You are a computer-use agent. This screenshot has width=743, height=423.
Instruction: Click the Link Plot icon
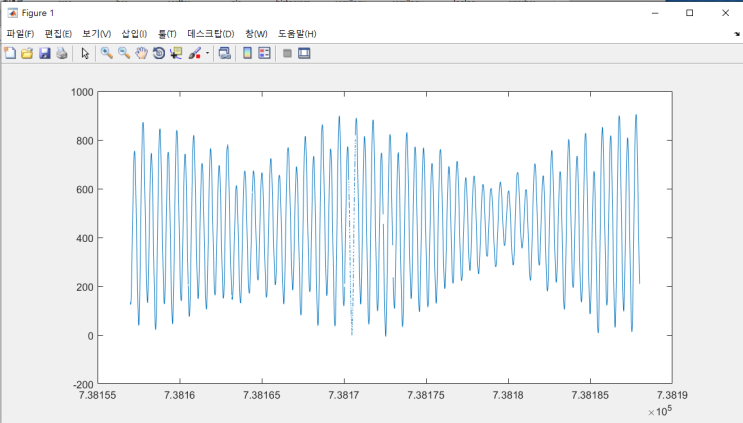[225, 53]
